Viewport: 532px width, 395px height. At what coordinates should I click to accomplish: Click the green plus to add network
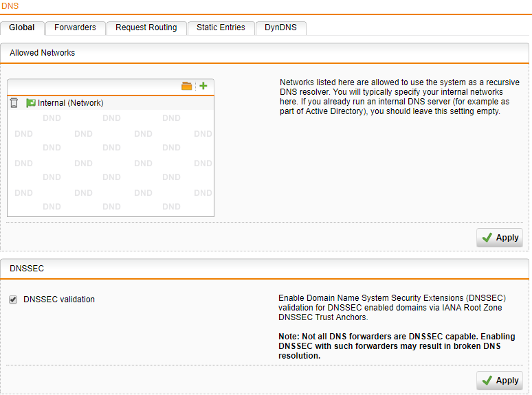203,86
